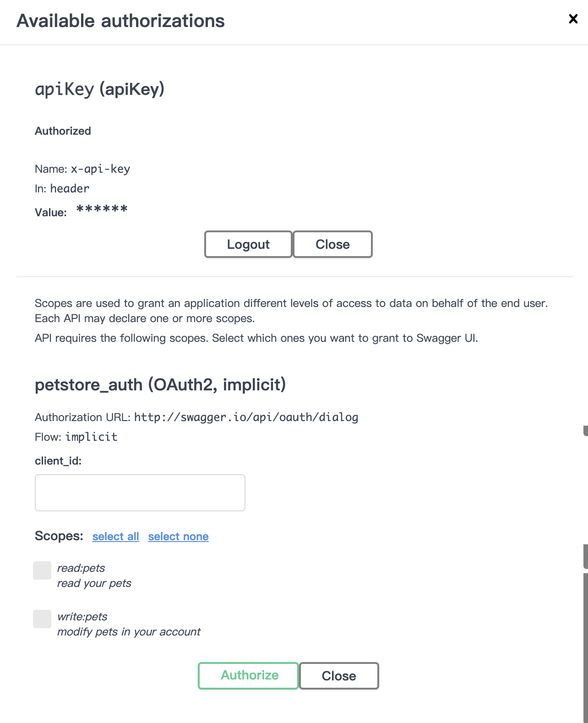Close the dialog using the X icon
This screenshot has width=588, height=723.
[573, 19]
